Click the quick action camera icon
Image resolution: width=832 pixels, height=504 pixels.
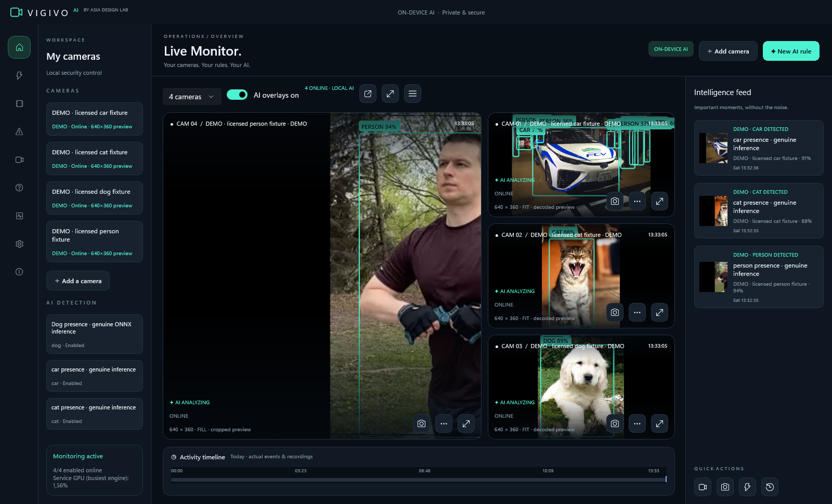point(703,487)
